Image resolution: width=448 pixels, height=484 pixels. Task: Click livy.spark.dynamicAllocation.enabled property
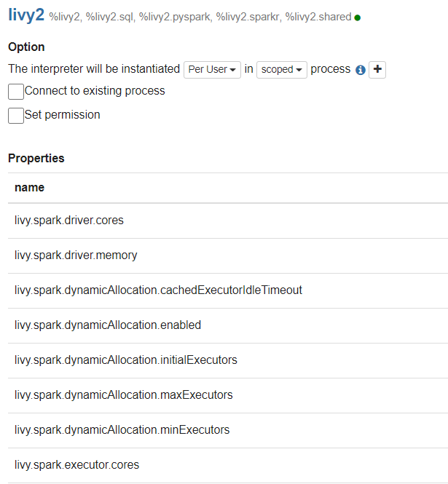108,325
